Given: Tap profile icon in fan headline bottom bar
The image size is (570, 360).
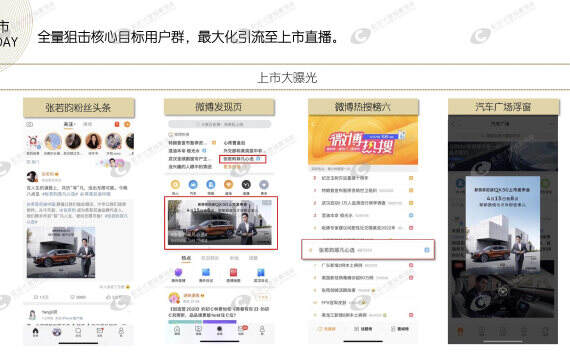Looking at the screenshot, I should coord(121,332).
